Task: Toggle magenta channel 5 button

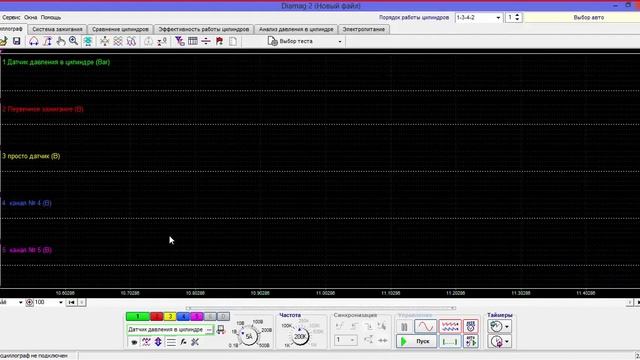Action: [197, 316]
